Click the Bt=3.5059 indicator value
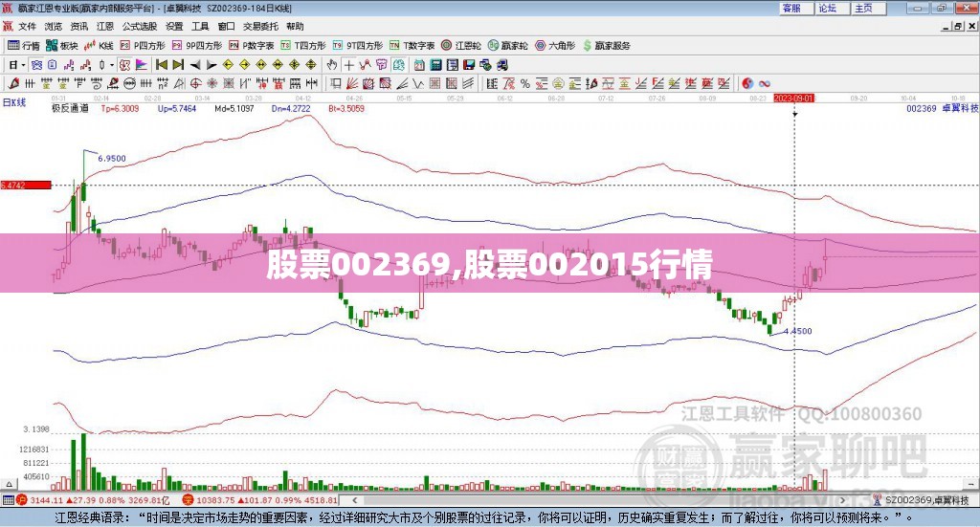 (346, 108)
